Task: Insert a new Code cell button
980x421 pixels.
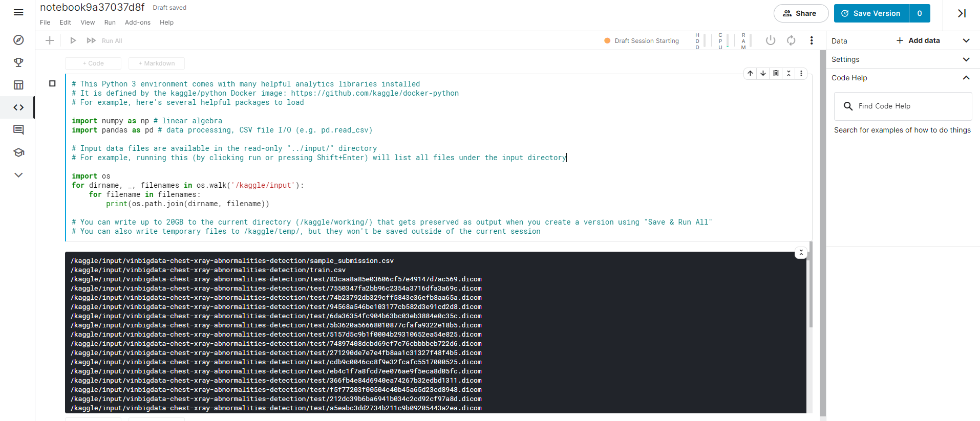Action: click(93, 63)
